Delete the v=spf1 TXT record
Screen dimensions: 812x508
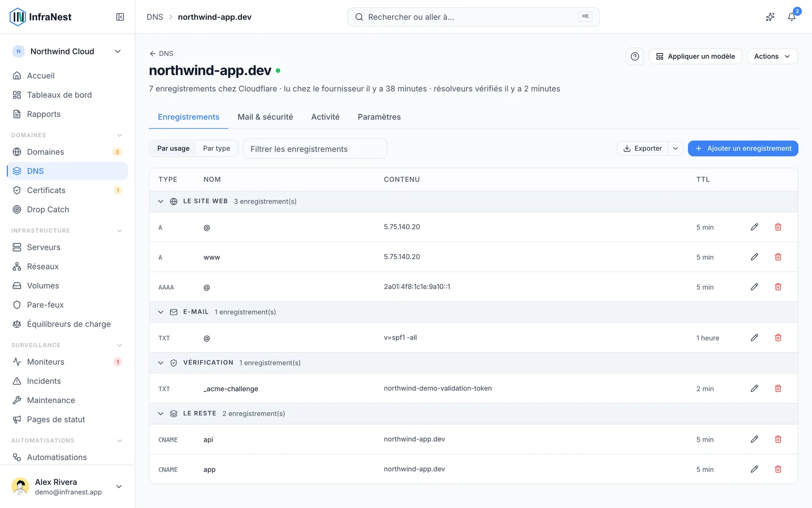[x=778, y=338]
